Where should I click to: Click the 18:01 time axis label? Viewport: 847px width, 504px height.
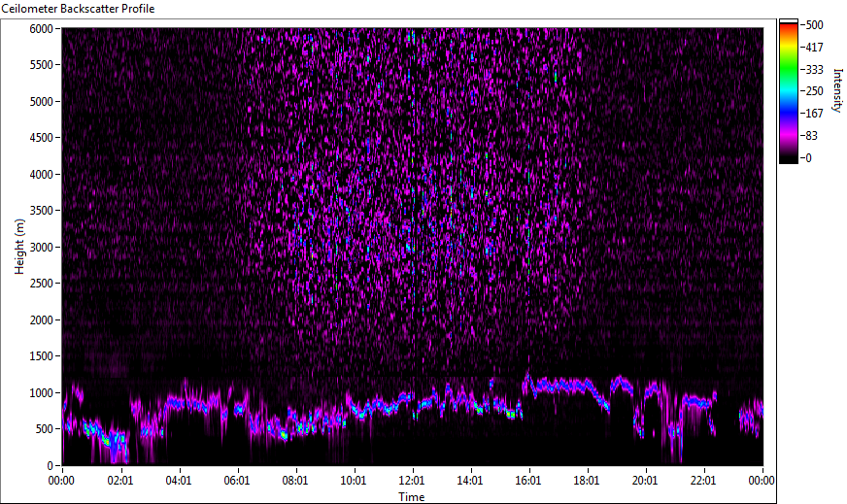587,481
